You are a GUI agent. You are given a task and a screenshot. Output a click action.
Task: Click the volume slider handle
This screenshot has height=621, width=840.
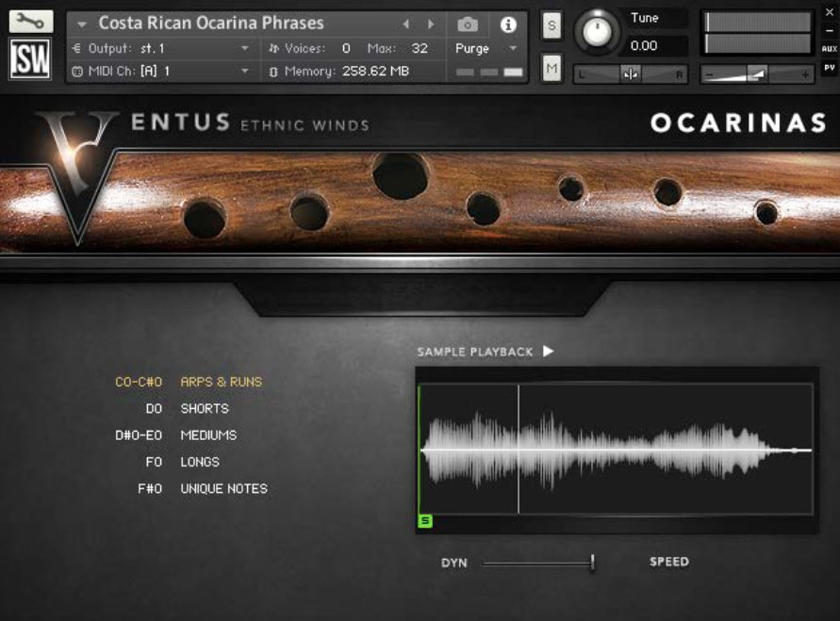[x=757, y=74]
